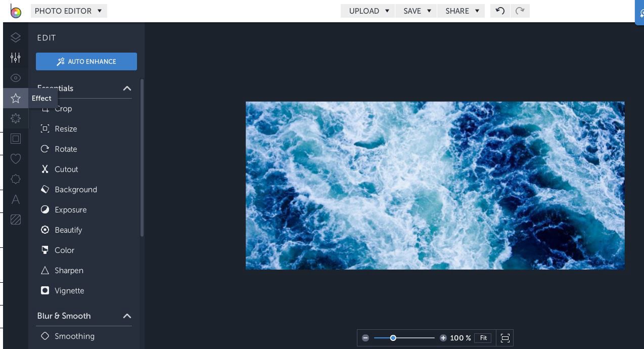Viewport: 644px width, 349px height.
Task: Choose the Vignette option label
Action: tap(69, 291)
